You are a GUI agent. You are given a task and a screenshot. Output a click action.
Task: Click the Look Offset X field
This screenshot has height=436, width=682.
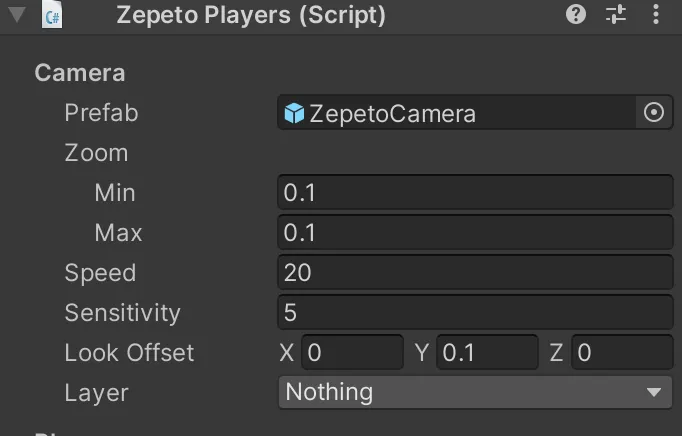(x=352, y=352)
